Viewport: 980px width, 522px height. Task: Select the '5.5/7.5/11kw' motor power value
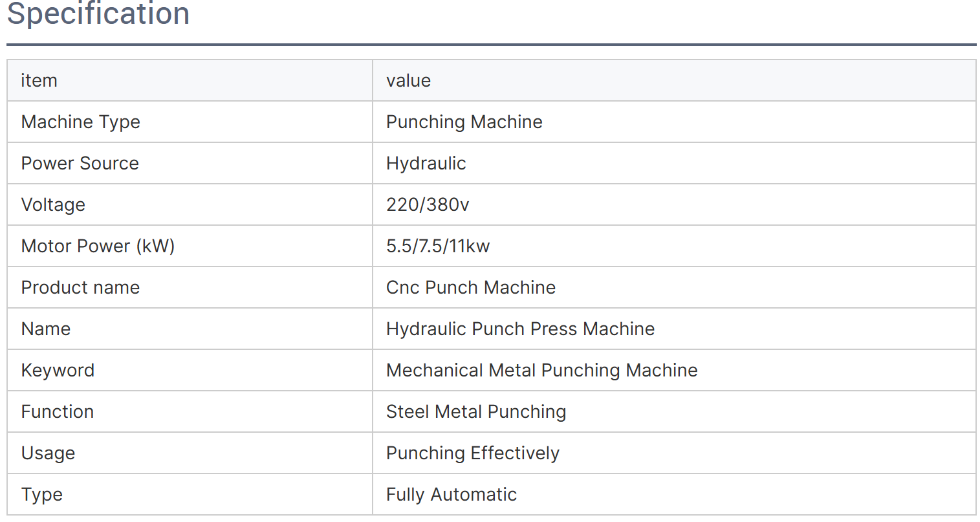coord(438,246)
